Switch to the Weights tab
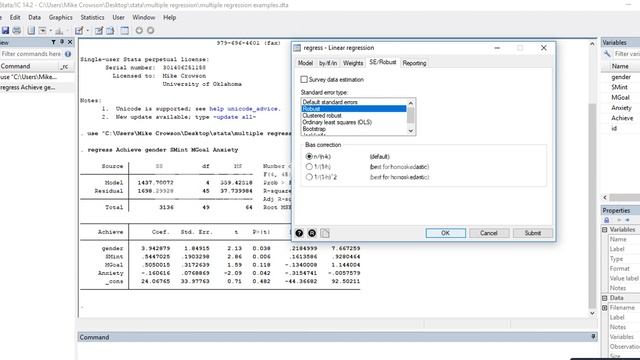The height and width of the screenshot is (360, 640). [x=353, y=63]
